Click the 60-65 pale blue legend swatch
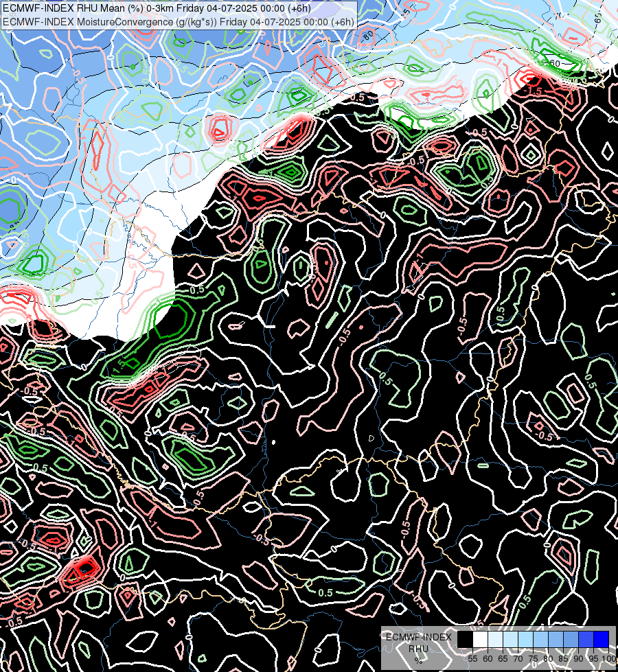618x672 pixels. pos(495,639)
